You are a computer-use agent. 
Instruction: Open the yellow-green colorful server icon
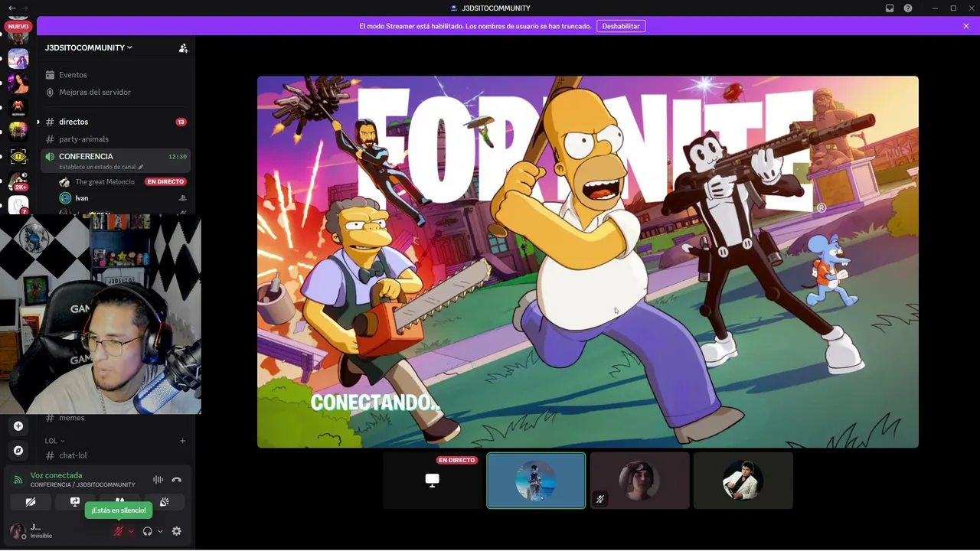(x=18, y=132)
